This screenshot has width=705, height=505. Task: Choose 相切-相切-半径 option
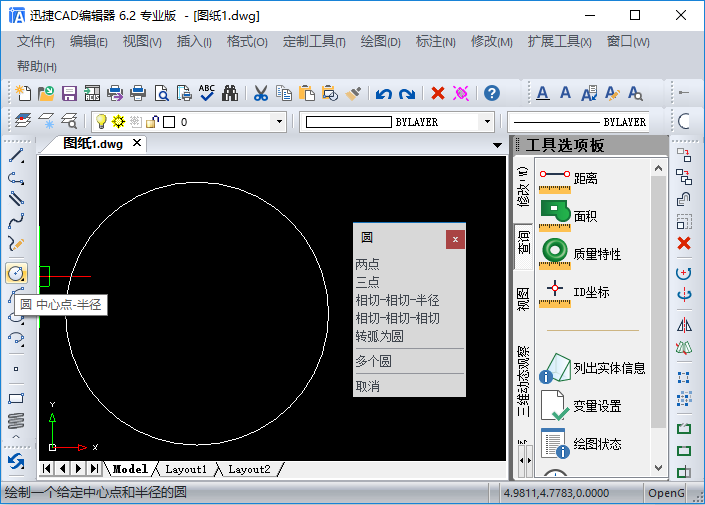pyautogui.click(x=397, y=300)
